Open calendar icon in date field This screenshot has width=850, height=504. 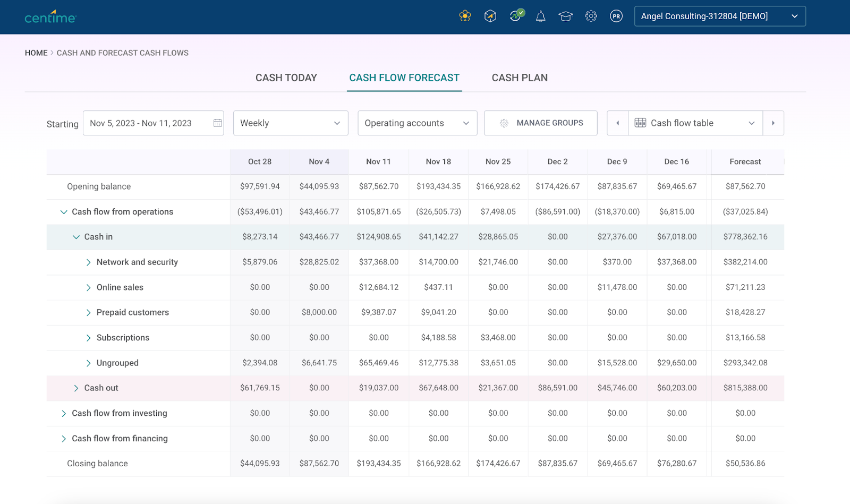tap(217, 123)
